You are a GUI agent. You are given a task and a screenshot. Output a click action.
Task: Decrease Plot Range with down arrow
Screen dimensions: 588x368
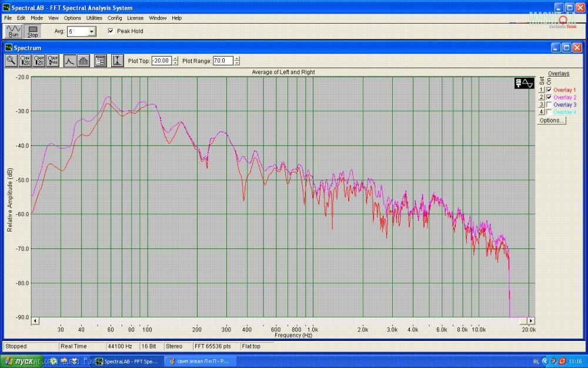(237, 63)
